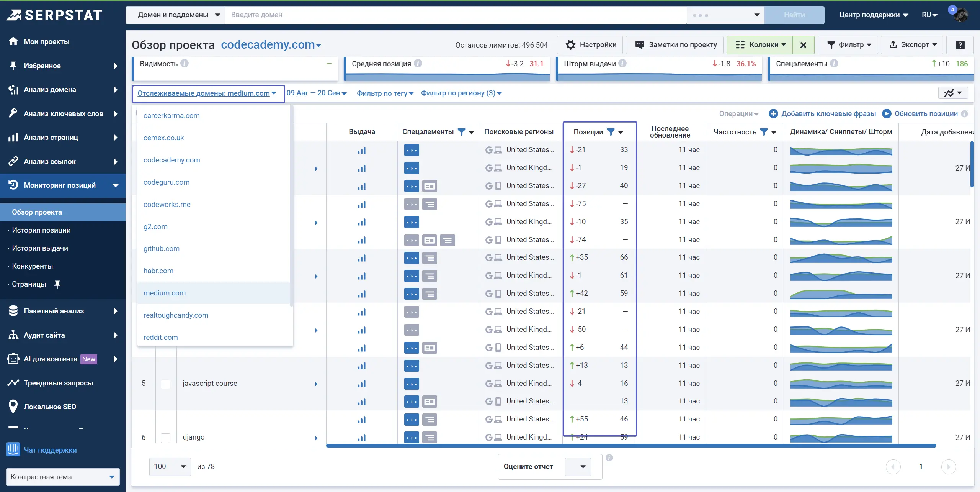
Task: Click the horizontal table scrollbar
Action: [631, 446]
